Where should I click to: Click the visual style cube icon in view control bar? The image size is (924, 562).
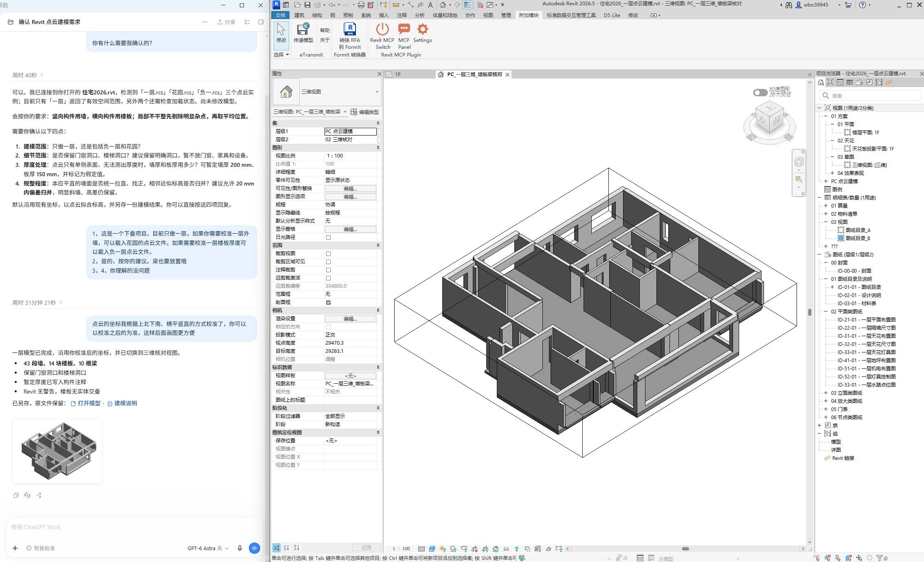point(432,549)
